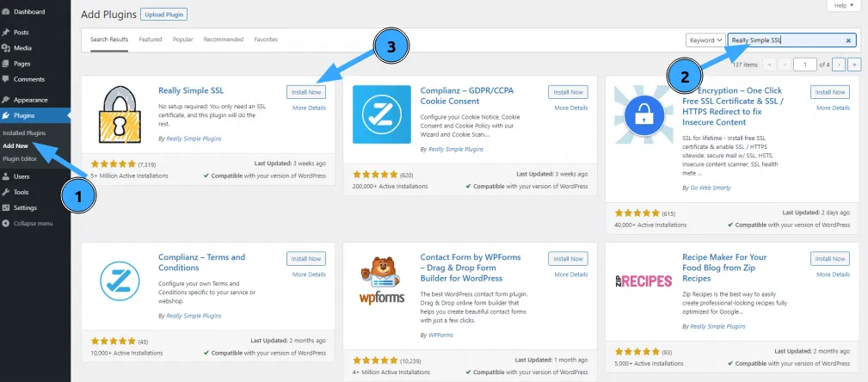Open More Details for Recipe Maker Zip Recipes
Screen dimensions: 868x382
coord(833,274)
